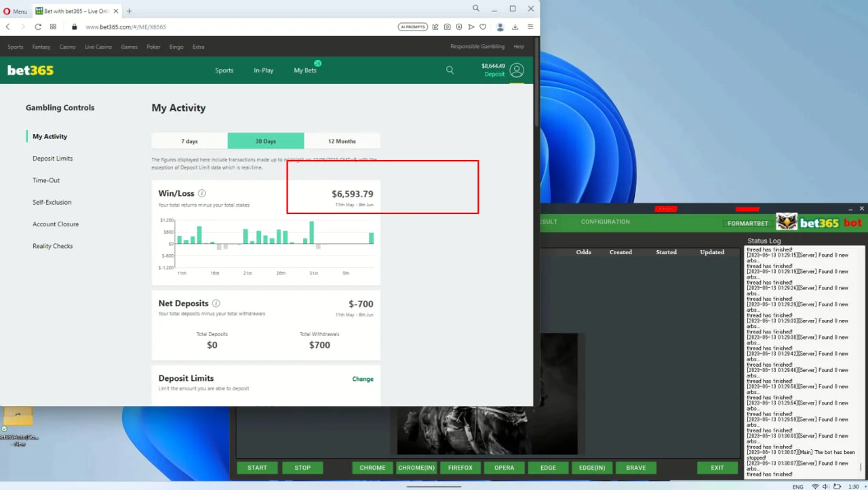
Task: Open the Opera Menu
Action: (15, 11)
